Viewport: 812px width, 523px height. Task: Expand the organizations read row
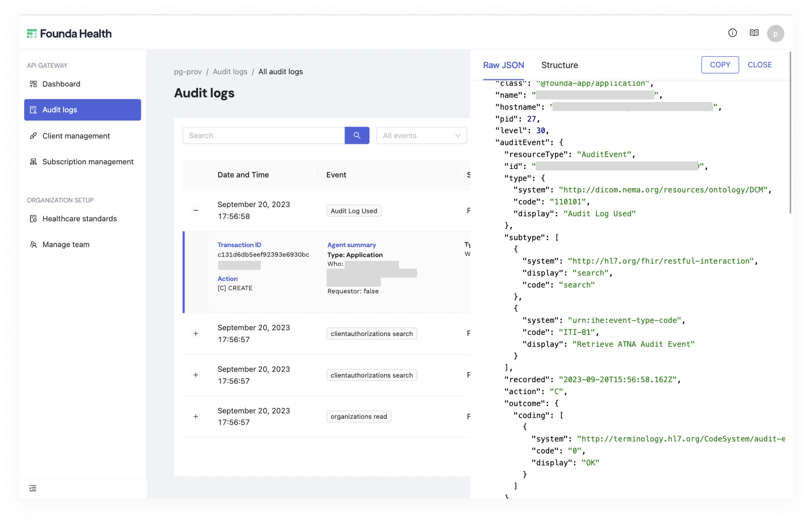point(196,416)
